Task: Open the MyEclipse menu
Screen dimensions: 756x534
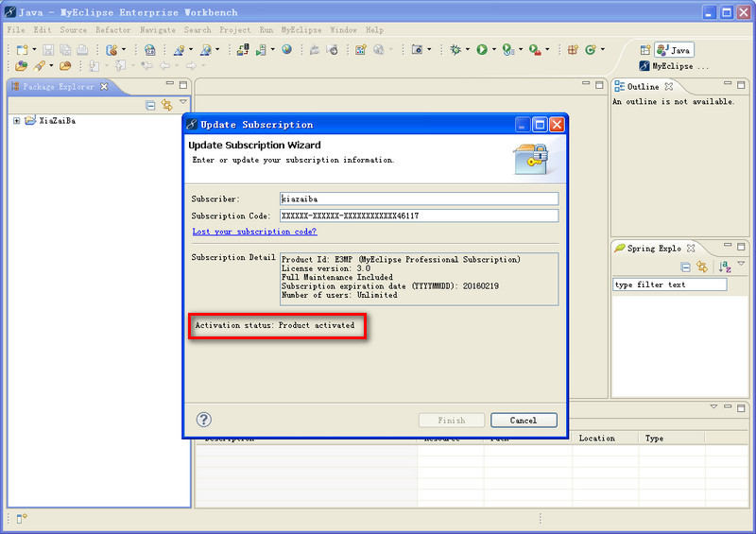Action: pos(301,29)
